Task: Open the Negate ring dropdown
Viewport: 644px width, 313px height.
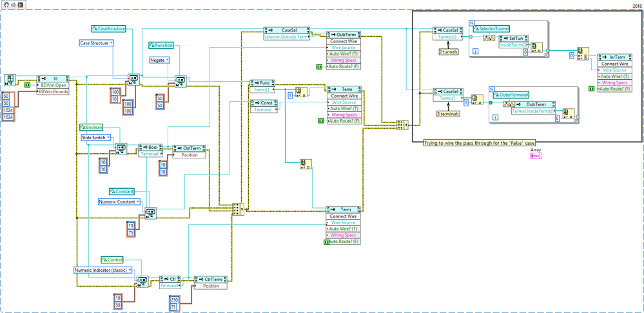Action: [167, 60]
